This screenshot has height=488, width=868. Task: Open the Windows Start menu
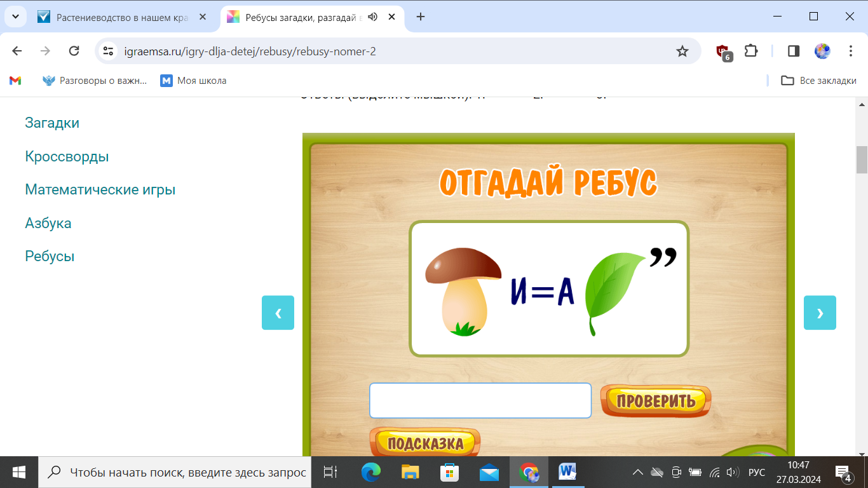18,472
